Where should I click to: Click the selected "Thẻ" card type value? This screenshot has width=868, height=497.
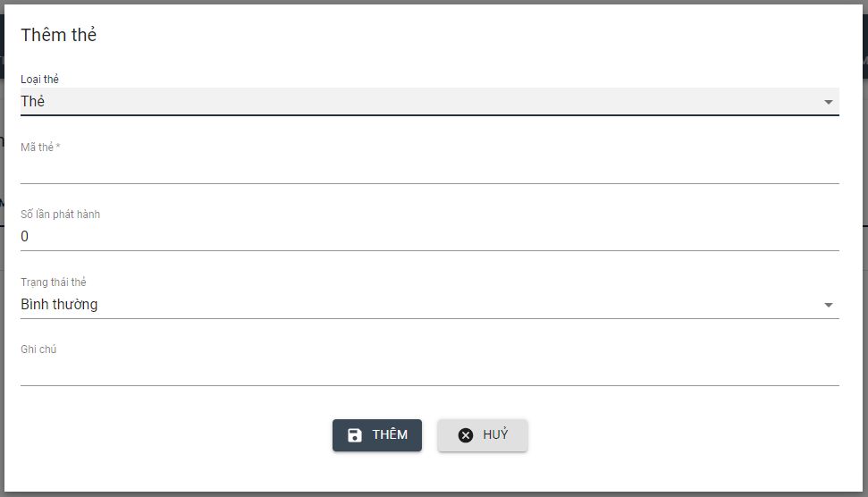(33, 102)
